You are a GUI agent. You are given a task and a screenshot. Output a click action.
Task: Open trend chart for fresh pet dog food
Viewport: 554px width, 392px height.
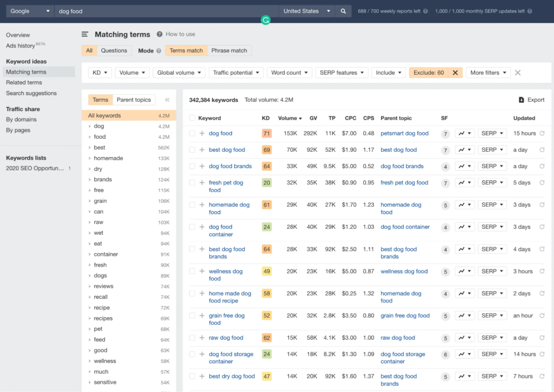point(465,183)
